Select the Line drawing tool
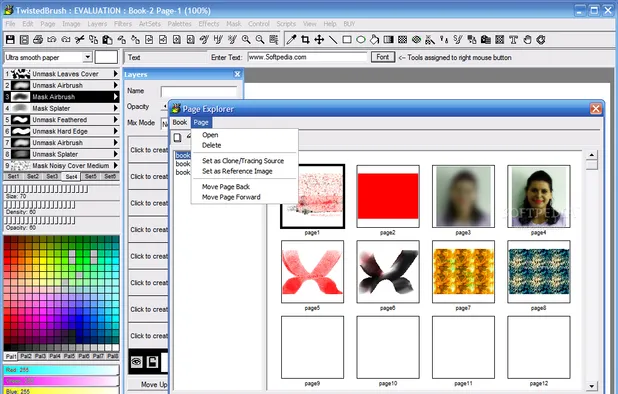The image size is (618, 394). tap(333, 39)
